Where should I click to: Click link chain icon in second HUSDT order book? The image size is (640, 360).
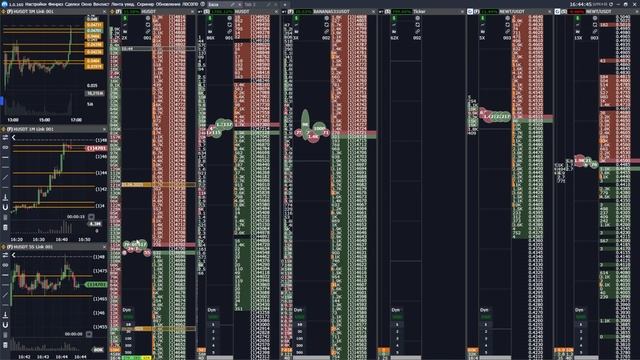point(230,31)
